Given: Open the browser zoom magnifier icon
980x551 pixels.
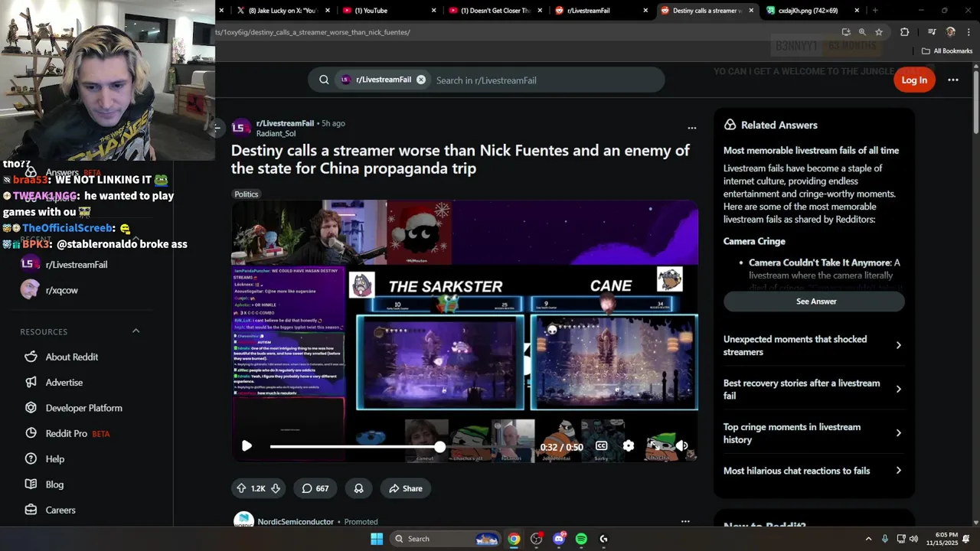Looking at the screenshot, I should point(862,32).
